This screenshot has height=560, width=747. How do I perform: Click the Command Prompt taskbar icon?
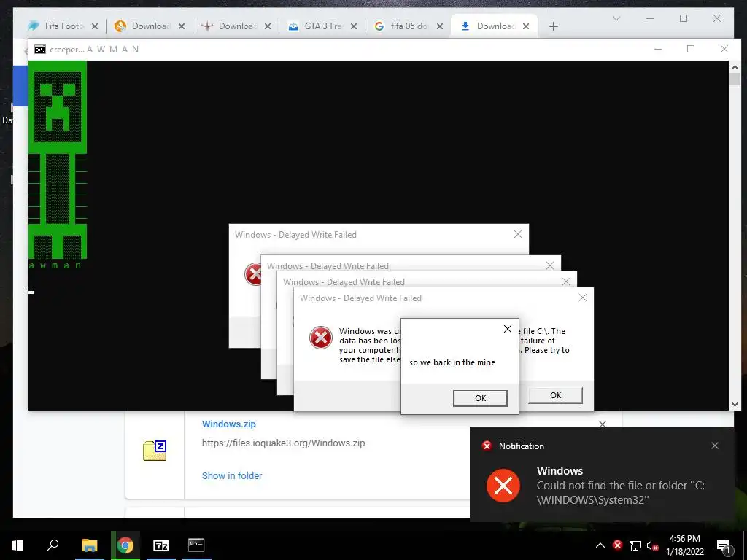click(196, 545)
